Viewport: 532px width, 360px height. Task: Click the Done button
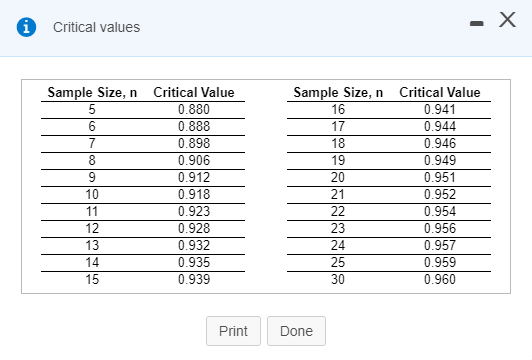click(296, 331)
